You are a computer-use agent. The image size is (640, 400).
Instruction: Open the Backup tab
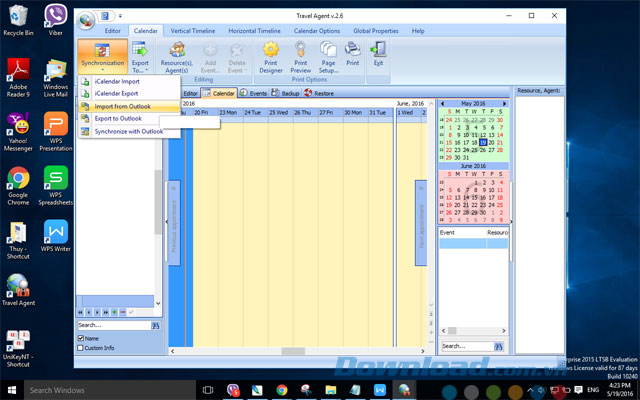286,93
